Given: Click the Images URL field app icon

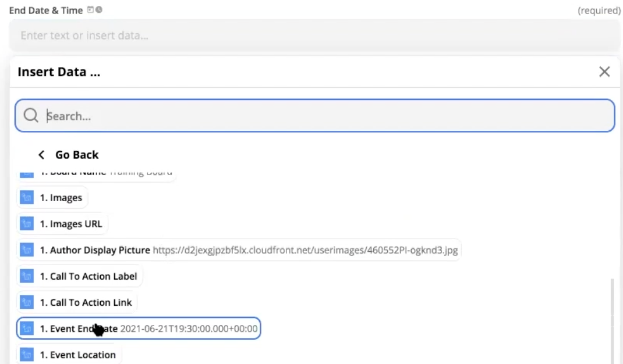Looking at the screenshot, I should (x=26, y=224).
